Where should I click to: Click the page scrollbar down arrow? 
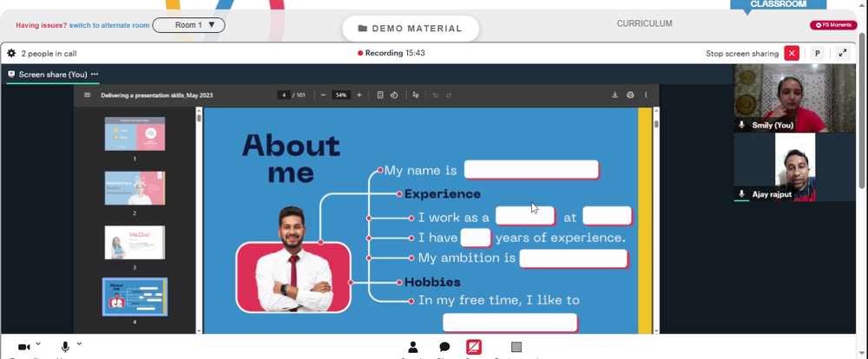point(656,330)
